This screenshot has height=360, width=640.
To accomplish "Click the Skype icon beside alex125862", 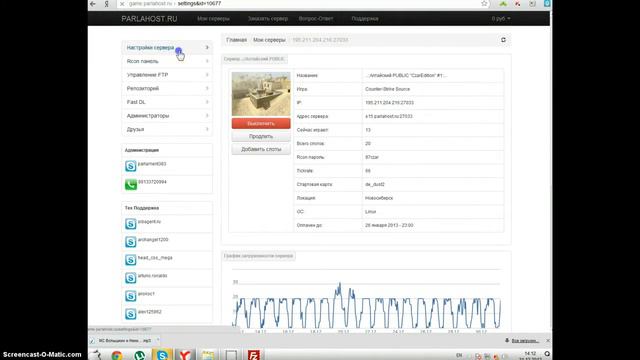I will tap(131, 313).
